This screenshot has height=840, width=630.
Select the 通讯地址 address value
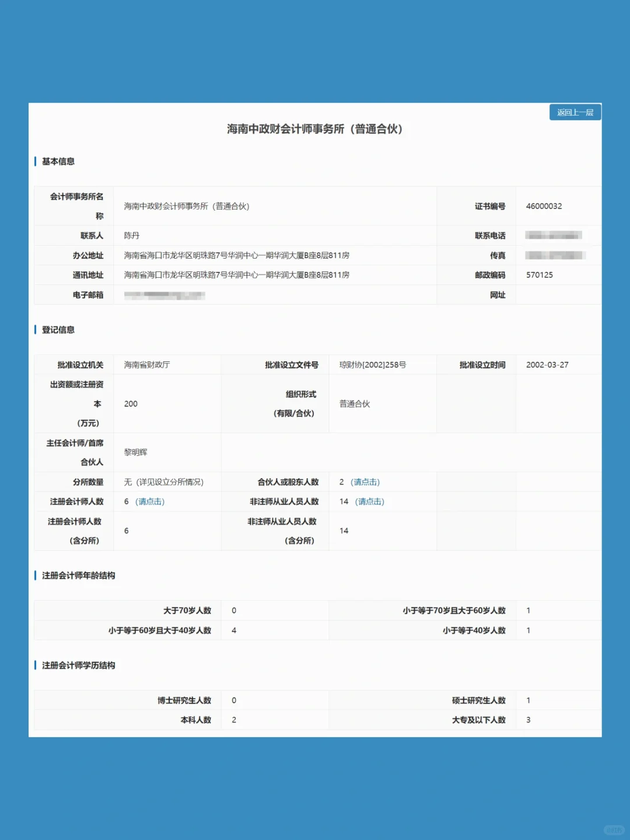click(237, 275)
